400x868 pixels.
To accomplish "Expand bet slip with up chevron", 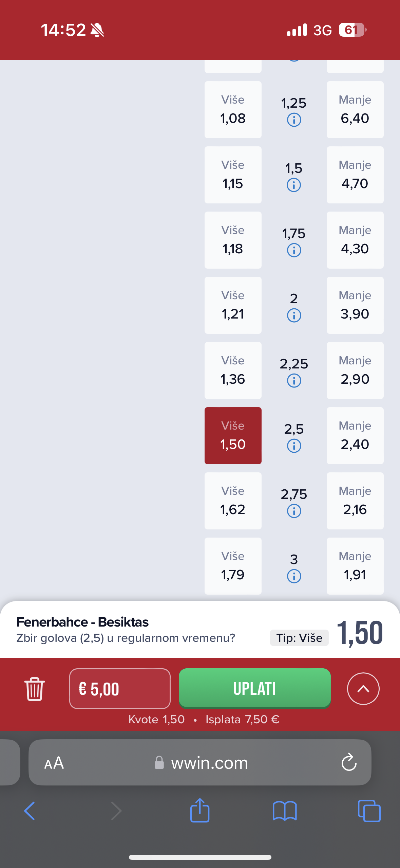I will click(x=363, y=689).
